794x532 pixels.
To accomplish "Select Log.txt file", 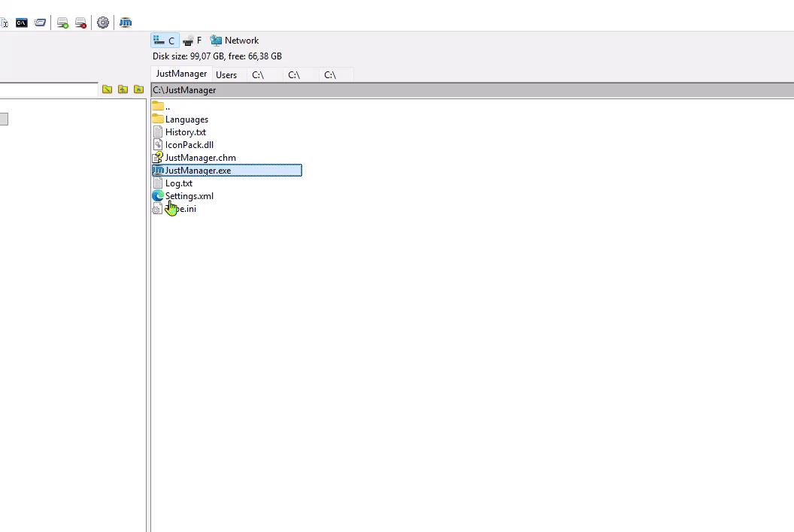I will click(172, 183).
